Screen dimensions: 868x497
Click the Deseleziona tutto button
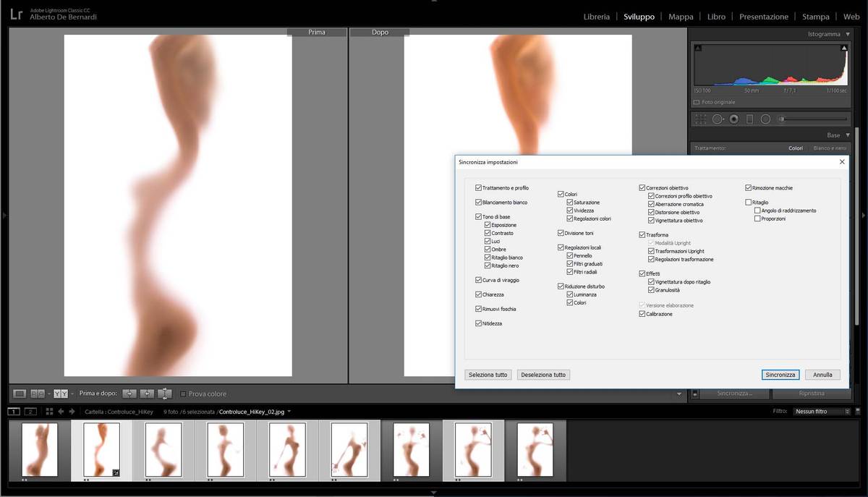(x=543, y=375)
